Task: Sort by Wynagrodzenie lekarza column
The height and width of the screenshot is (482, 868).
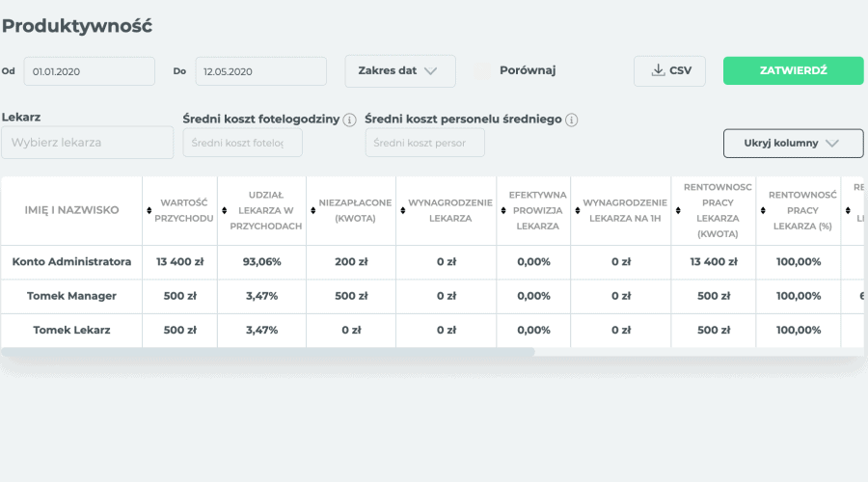Action: coord(402,210)
